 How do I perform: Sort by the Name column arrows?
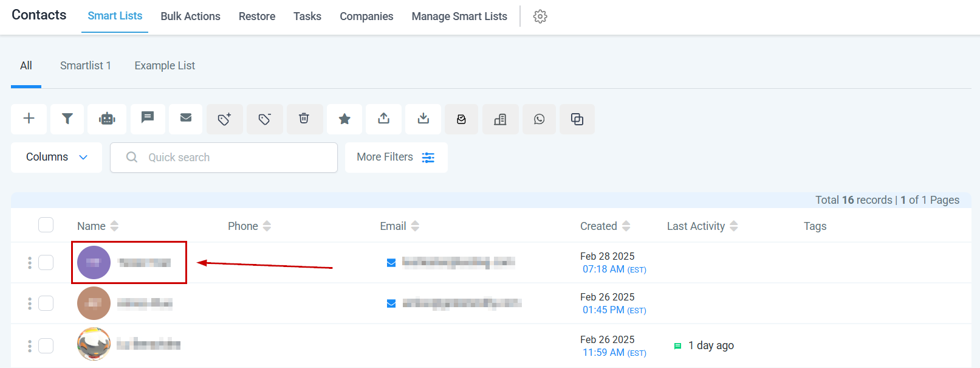(x=114, y=226)
